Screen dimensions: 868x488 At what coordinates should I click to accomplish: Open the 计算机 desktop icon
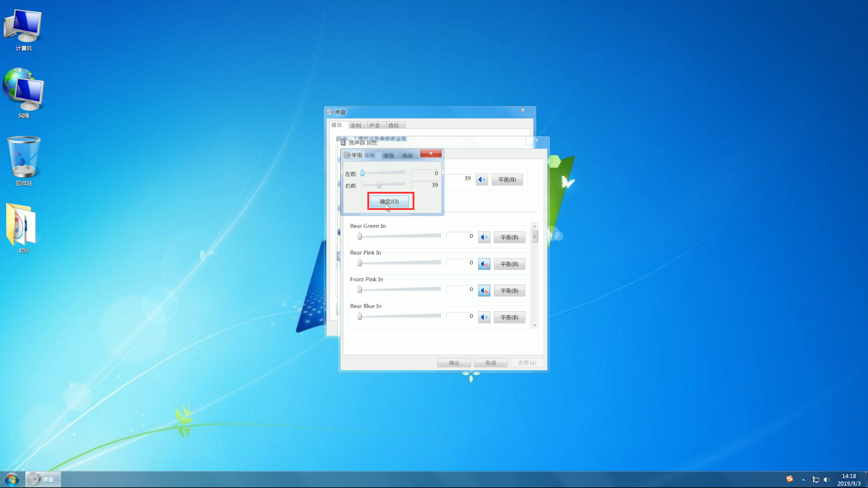coord(24,30)
